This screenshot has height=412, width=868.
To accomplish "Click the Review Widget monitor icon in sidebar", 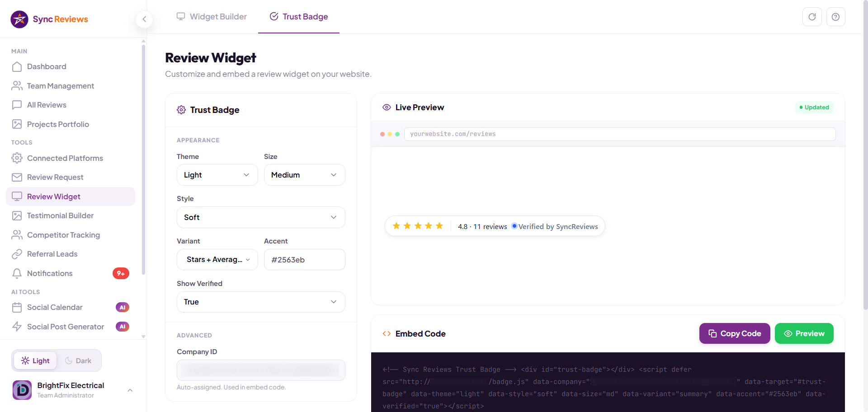I will tap(17, 197).
